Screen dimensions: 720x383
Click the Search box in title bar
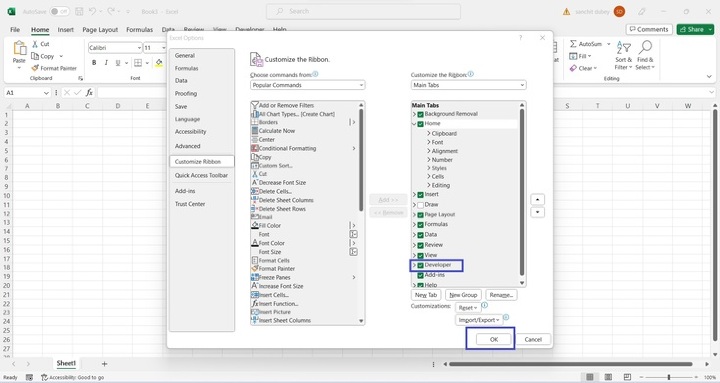tap(363, 11)
